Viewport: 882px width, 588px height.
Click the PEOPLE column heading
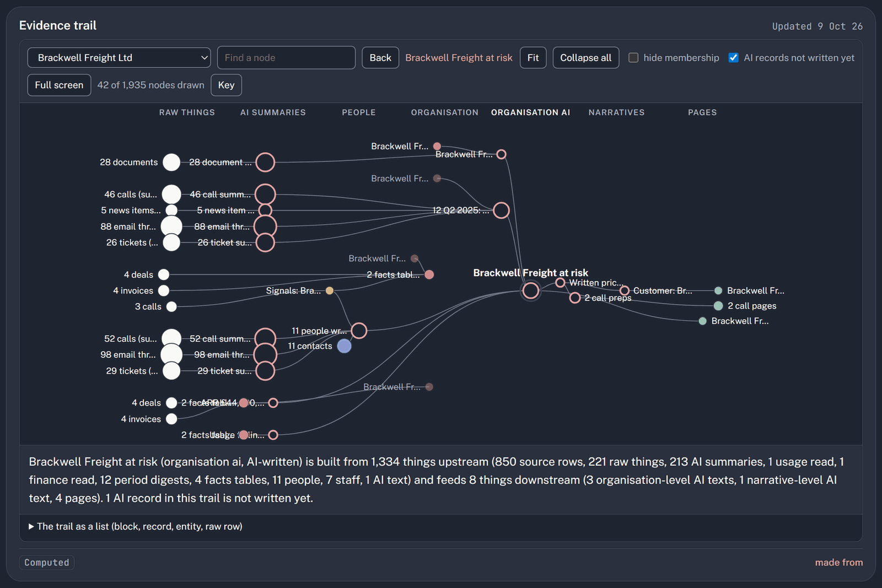(x=359, y=112)
